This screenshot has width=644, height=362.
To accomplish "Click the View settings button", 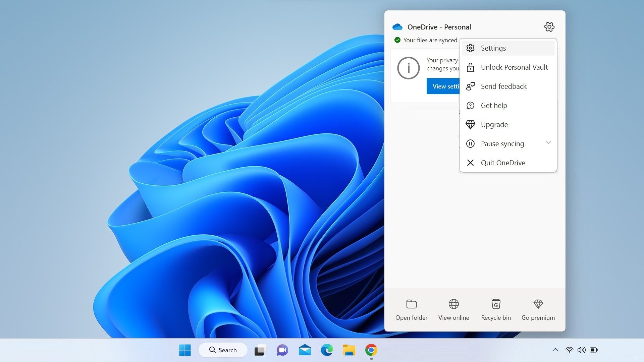I will [444, 86].
